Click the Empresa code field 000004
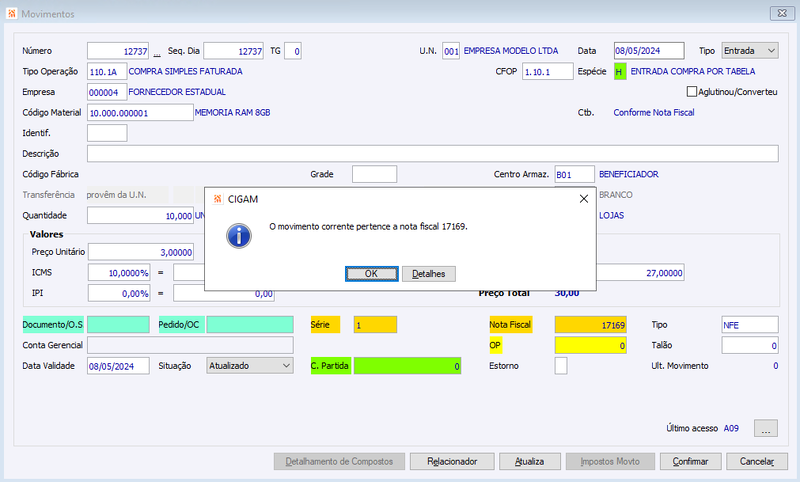 tap(107, 92)
